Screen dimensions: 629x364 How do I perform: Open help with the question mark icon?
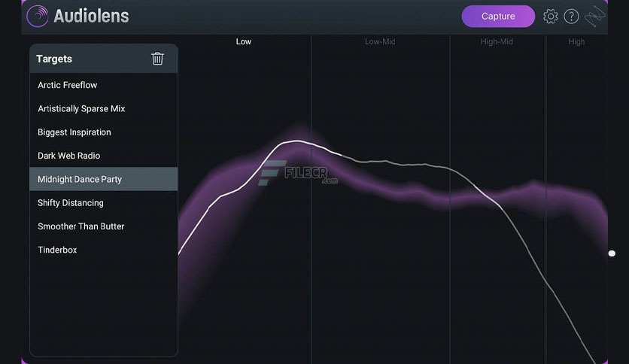click(571, 17)
